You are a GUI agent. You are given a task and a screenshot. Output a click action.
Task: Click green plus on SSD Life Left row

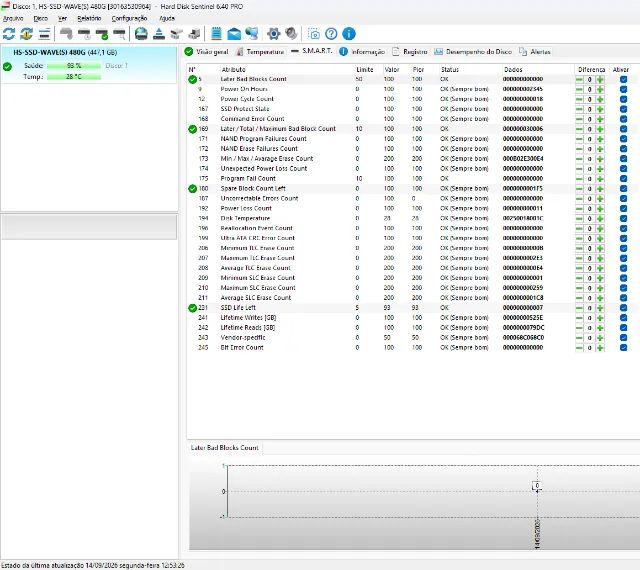[x=600, y=308]
